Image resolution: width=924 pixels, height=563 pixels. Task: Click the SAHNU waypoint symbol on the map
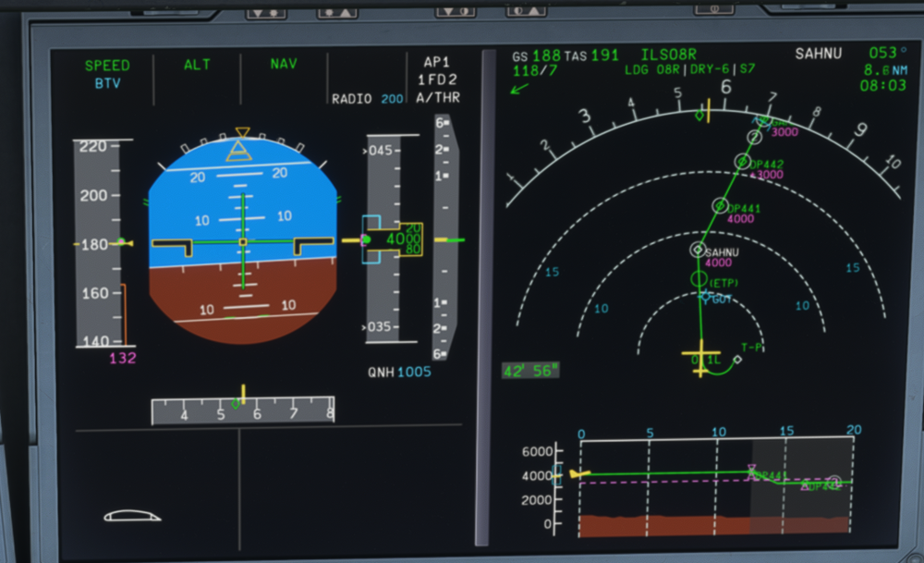tap(698, 249)
